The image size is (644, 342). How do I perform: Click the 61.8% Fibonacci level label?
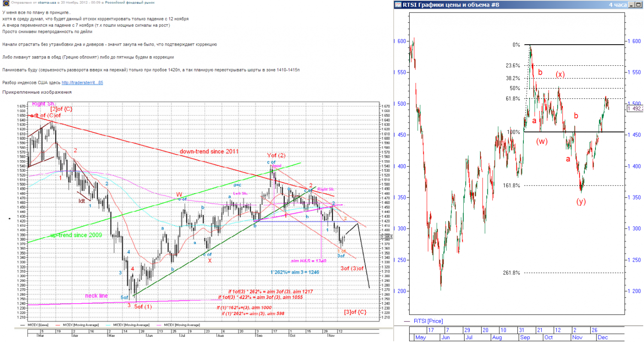click(x=513, y=98)
